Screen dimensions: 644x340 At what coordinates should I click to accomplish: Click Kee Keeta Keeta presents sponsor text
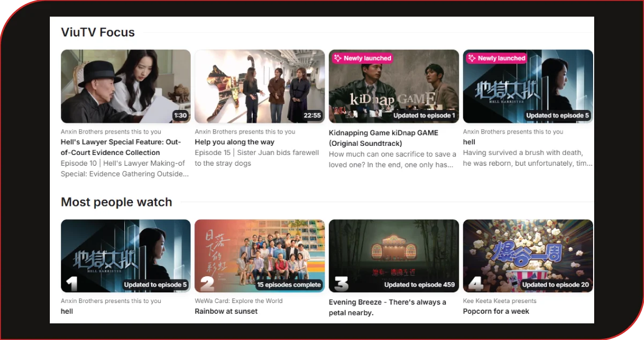coord(500,301)
